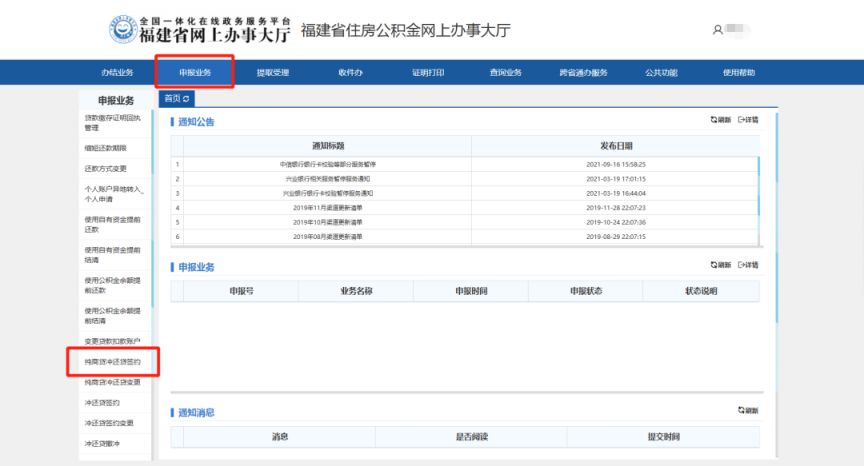Viewport: 864px width, 466px height.
Task: Click the date 2021-03-19 16:44:04
Action: [x=616, y=193]
